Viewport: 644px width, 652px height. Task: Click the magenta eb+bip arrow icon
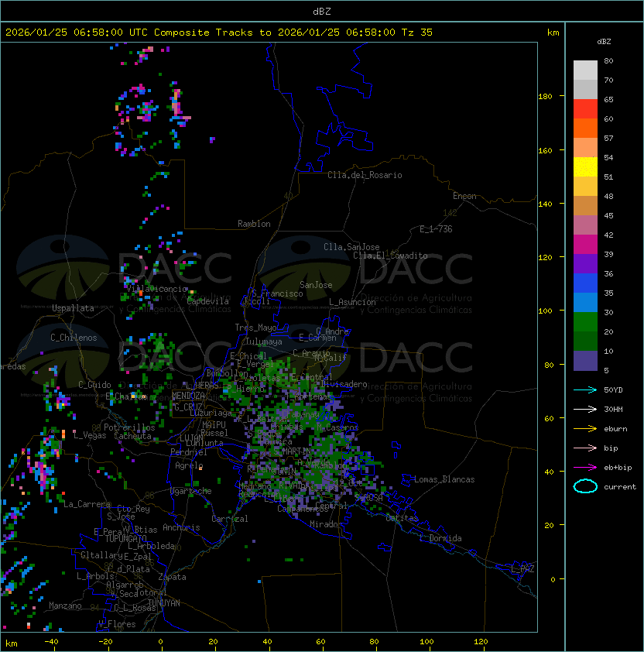point(585,467)
